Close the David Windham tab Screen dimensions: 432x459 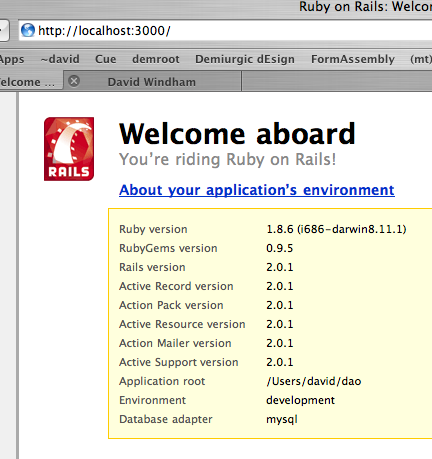point(74,81)
